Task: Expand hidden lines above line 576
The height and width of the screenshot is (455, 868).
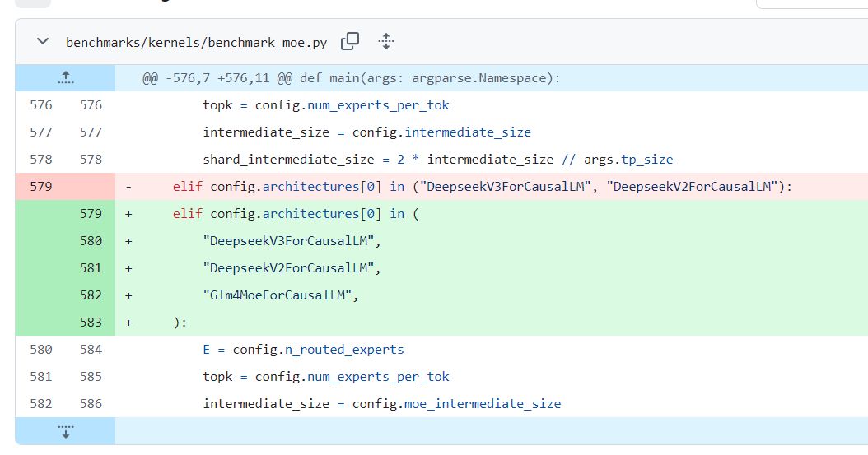Action: 65,78
